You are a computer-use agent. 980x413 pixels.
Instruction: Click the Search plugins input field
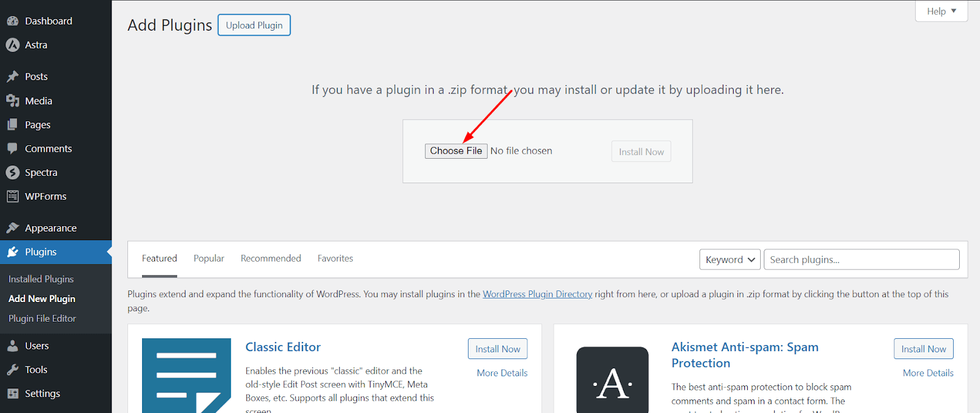click(x=862, y=259)
